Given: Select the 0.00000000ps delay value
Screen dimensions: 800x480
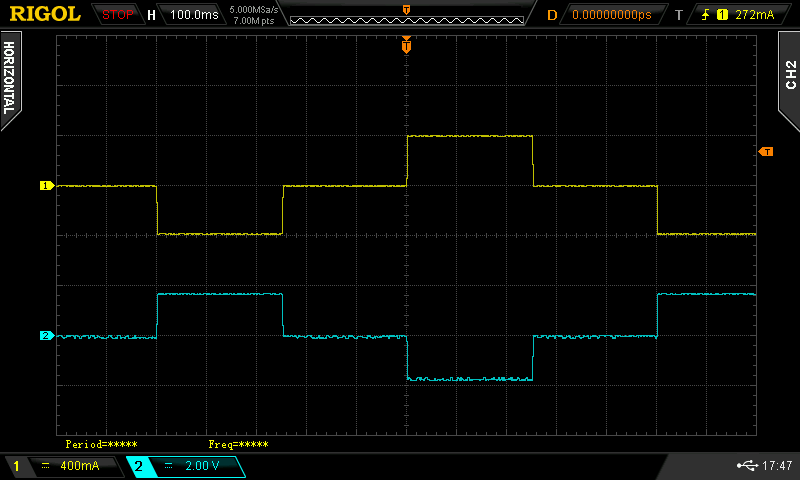Looking at the screenshot, I should (612, 15).
